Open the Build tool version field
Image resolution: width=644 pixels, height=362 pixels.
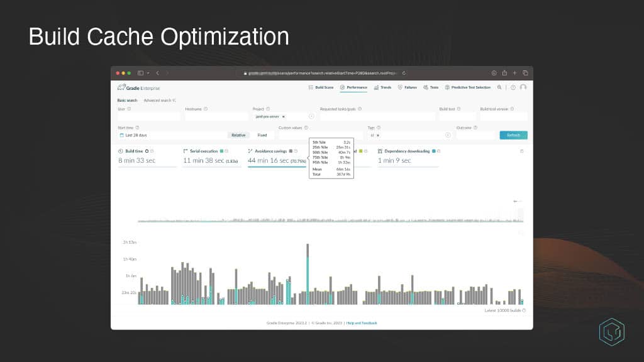click(x=504, y=116)
